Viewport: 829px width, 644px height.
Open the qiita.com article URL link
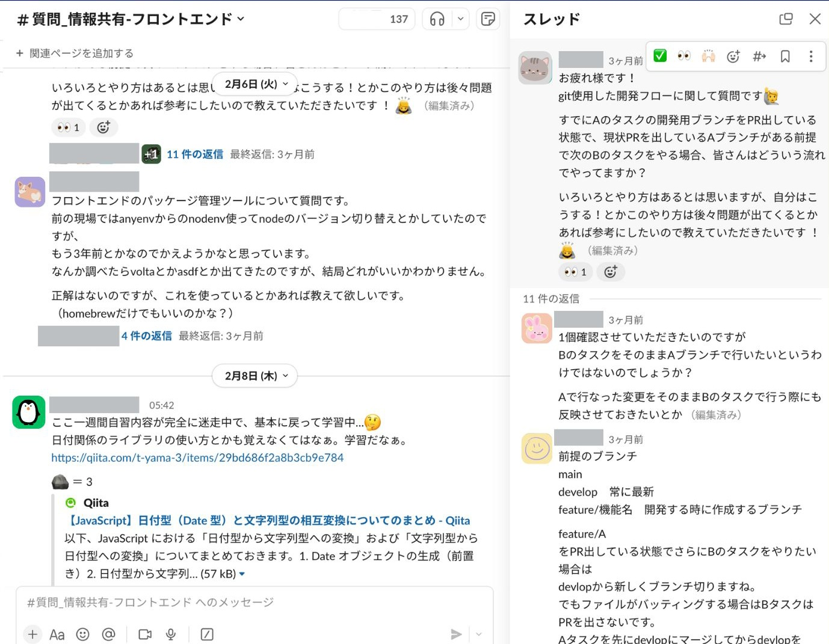click(197, 458)
